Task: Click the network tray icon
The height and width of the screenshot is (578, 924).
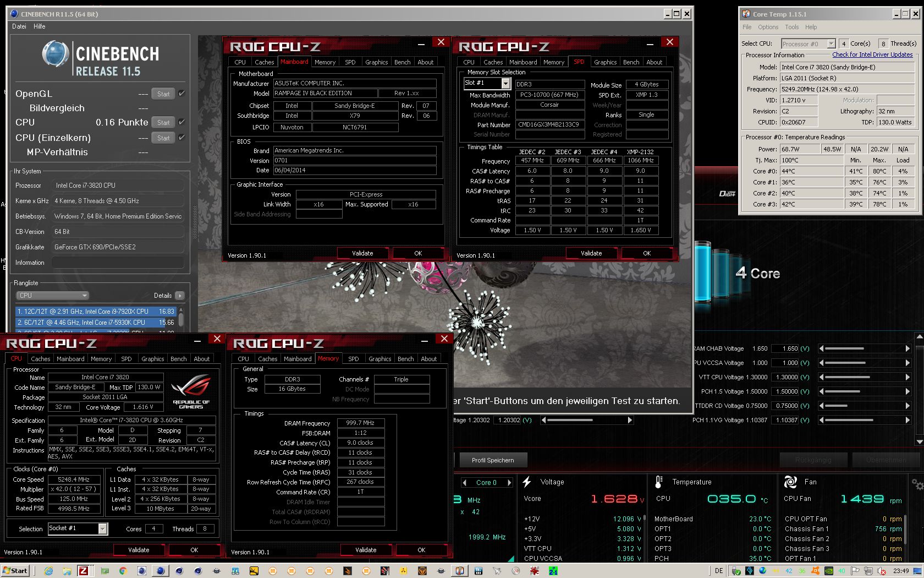Action: point(868,571)
